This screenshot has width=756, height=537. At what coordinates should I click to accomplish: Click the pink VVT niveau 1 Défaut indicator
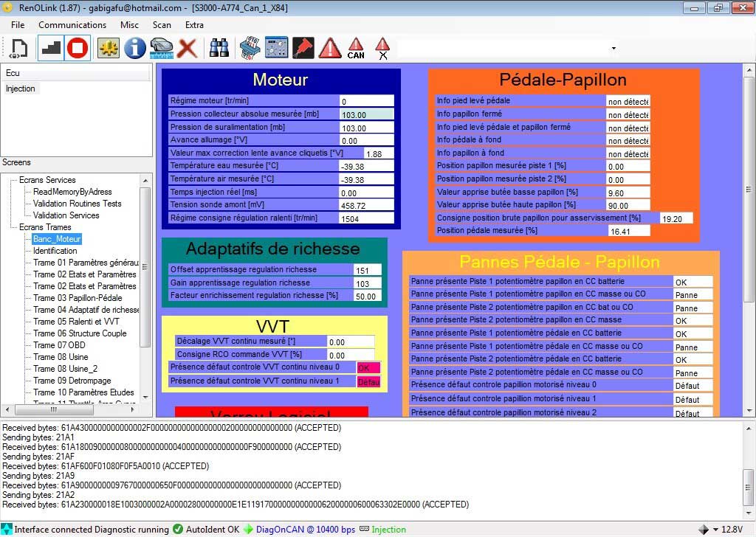pyautogui.click(x=368, y=381)
